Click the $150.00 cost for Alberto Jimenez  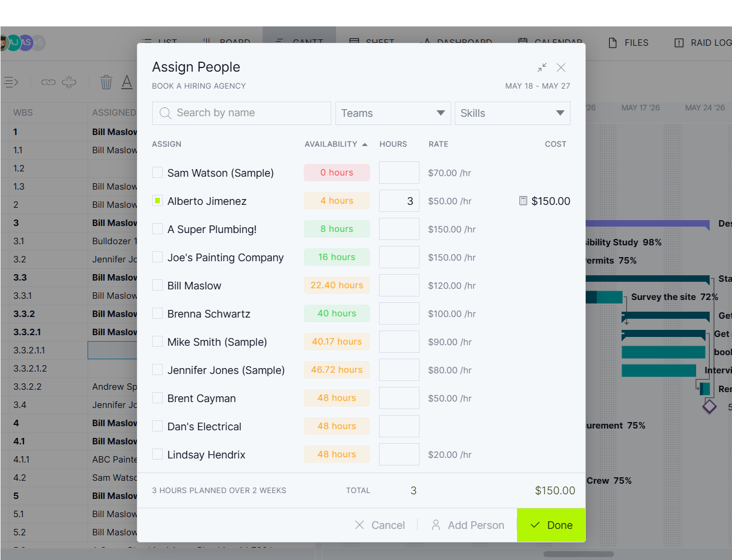(x=550, y=201)
